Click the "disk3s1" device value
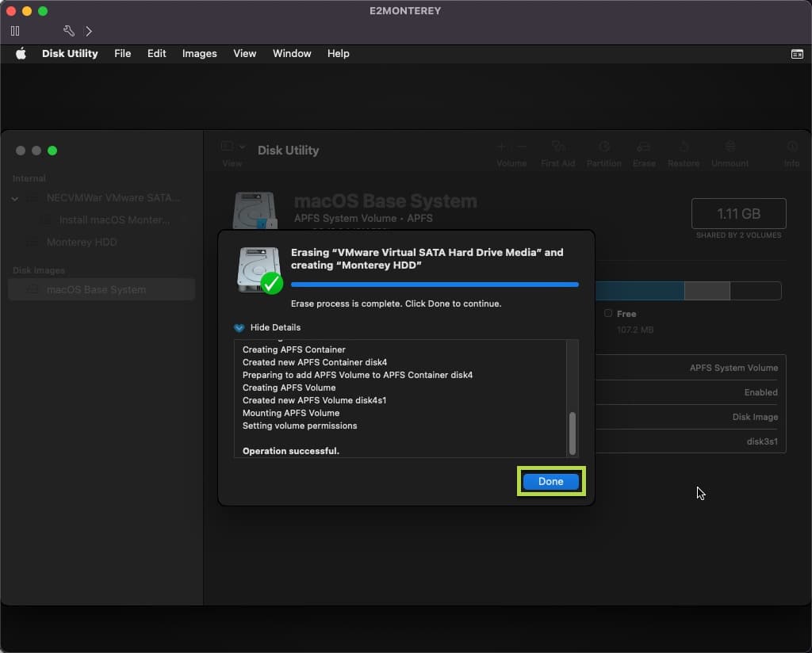 tap(762, 441)
